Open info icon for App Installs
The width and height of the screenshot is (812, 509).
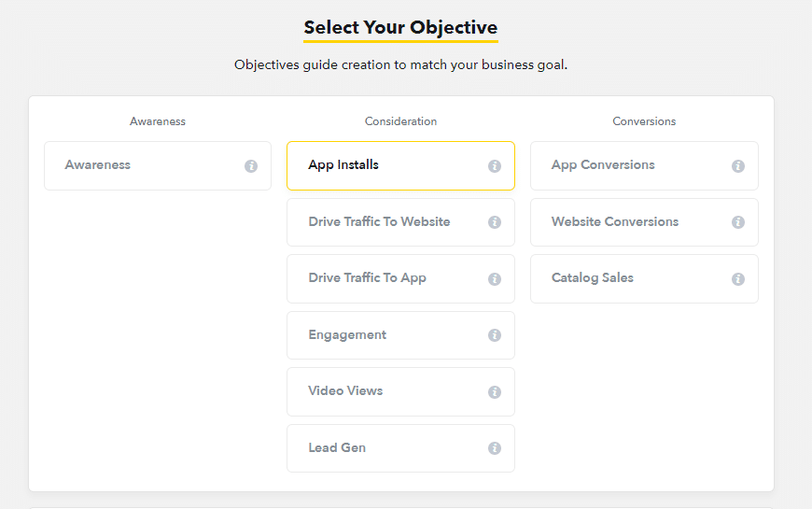(x=495, y=166)
